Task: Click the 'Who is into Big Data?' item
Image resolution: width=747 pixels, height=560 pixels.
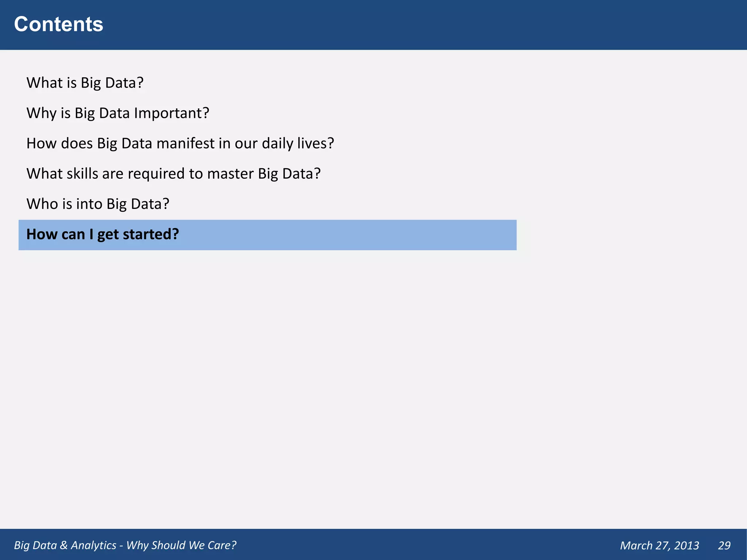Action: (98, 204)
